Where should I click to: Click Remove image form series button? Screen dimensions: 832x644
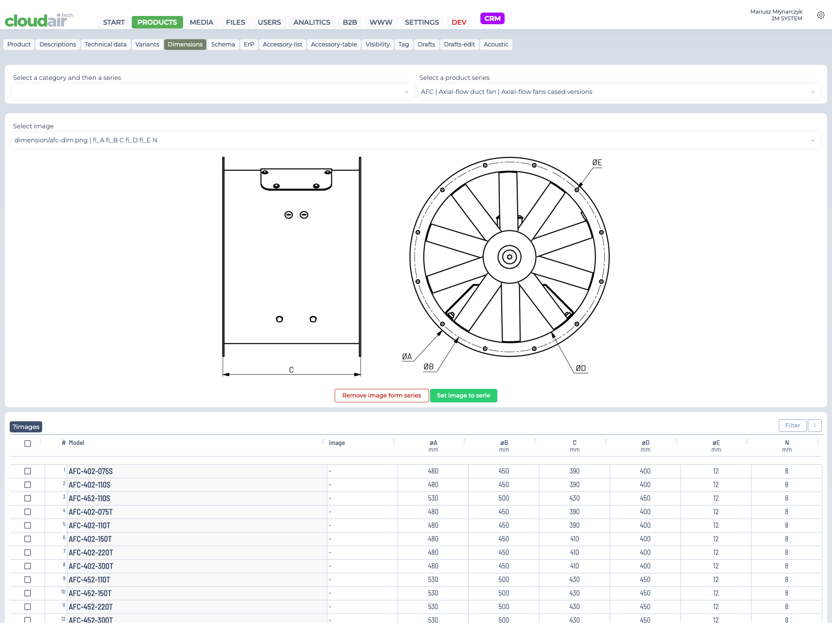point(382,396)
